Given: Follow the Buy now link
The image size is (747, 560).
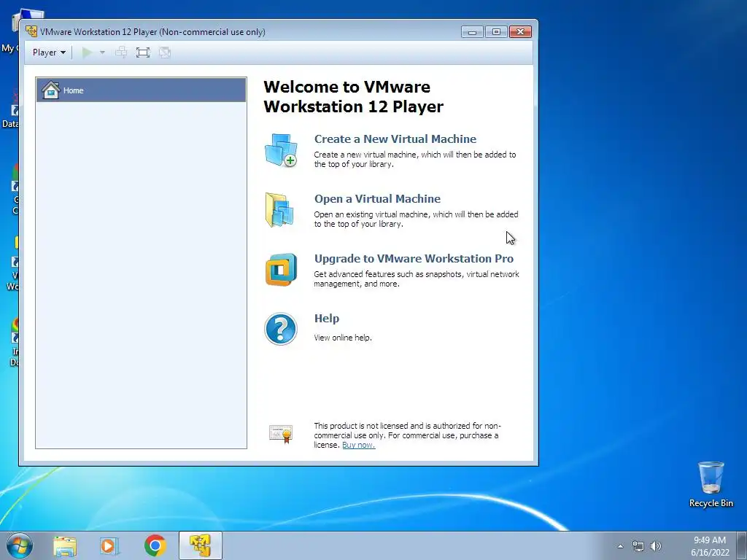Looking at the screenshot, I should [358, 446].
